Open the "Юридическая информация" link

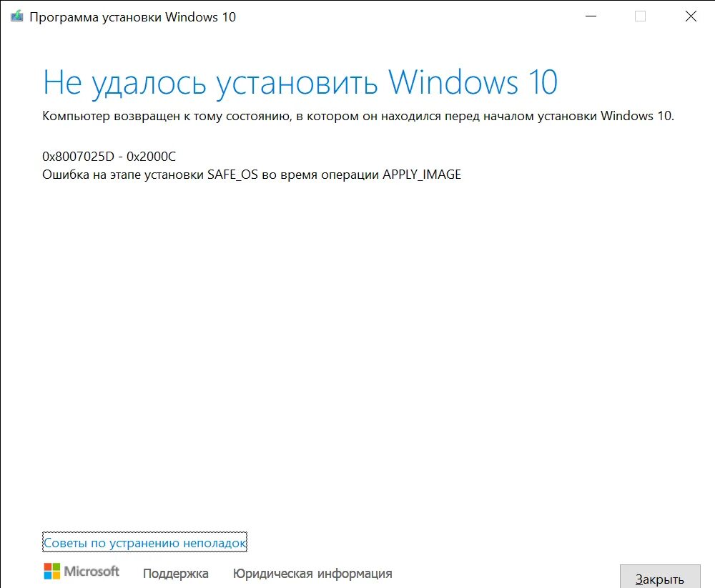pos(312,573)
